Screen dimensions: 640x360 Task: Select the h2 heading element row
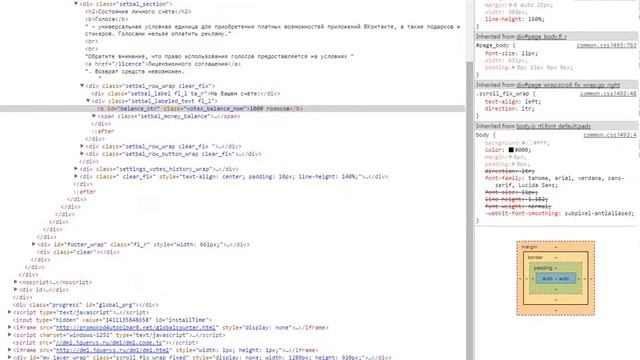coord(138,11)
